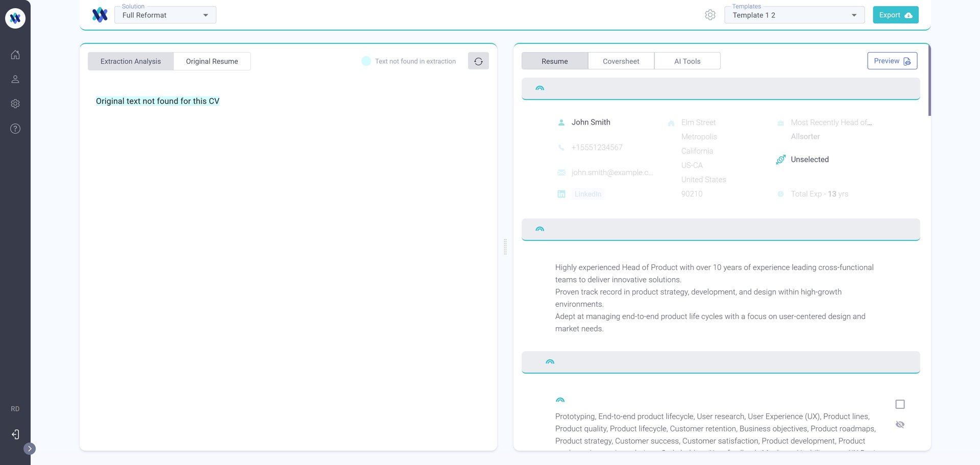Click the help question mark icon
This screenshot has height=465, width=980.
pos(15,129)
